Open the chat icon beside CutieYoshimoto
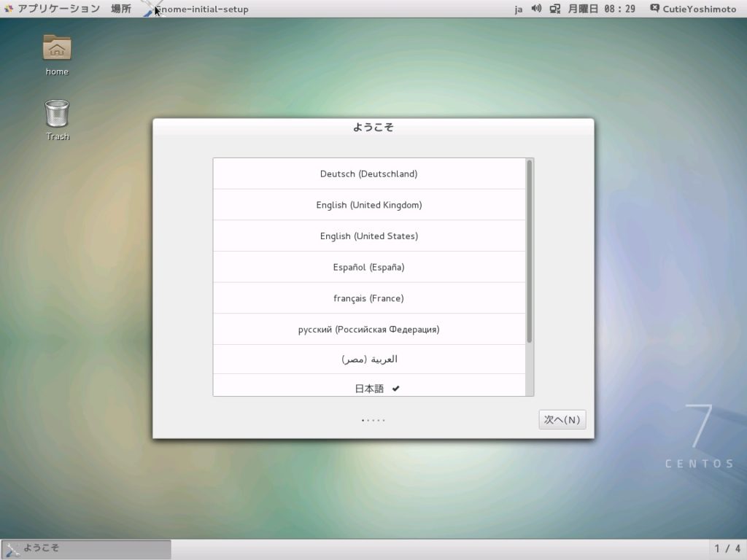The image size is (747, 560). point(654,8)
